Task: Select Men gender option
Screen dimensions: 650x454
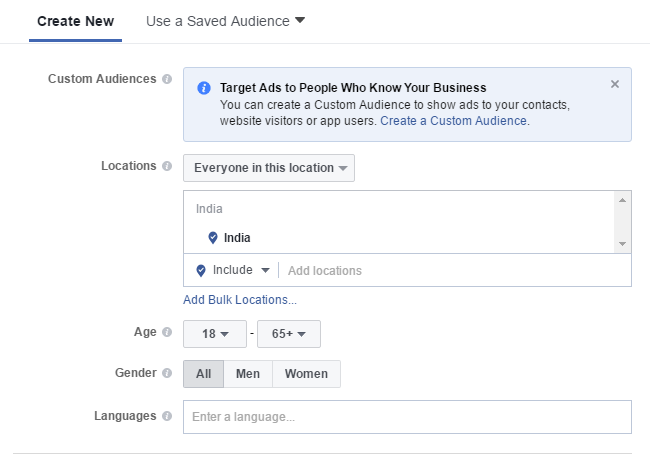Action: (x=248, y=374)
